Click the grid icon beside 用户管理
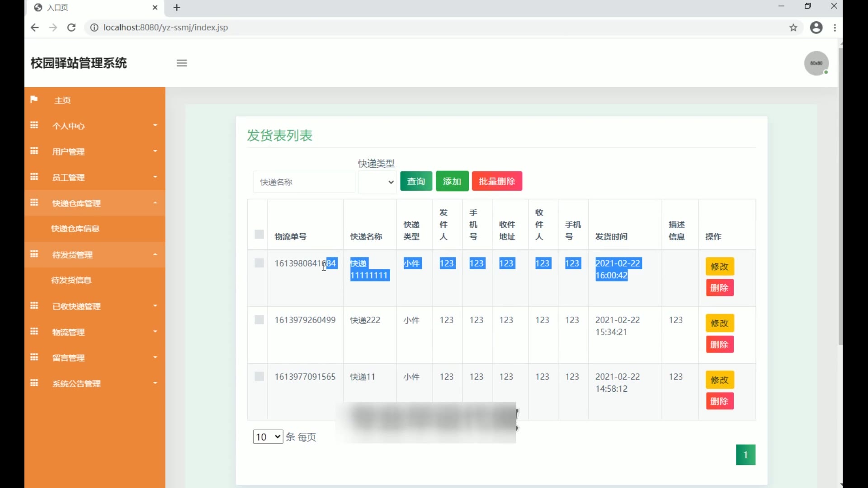Viewport: 868px width, 488px height. [34, 151]
